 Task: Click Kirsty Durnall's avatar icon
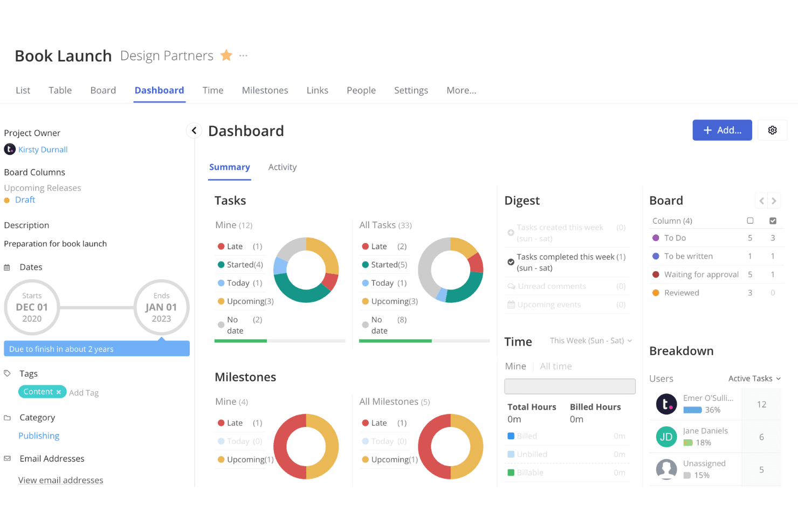[x=10, y=149]
